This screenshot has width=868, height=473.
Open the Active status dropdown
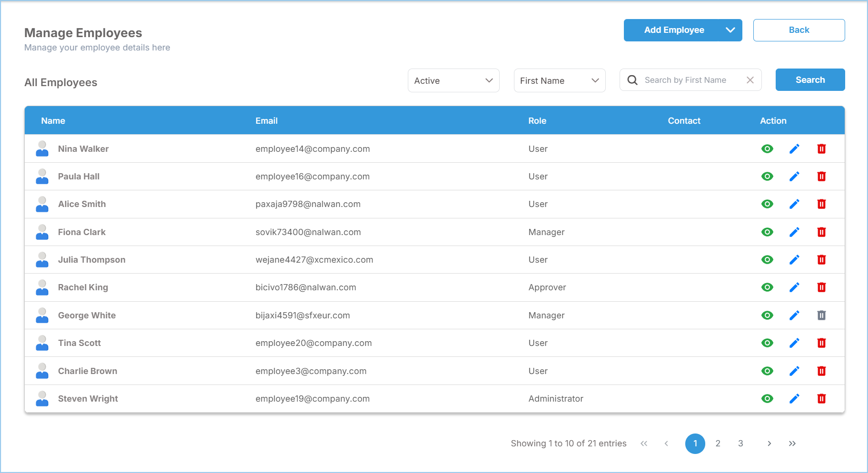pos(454,80)
